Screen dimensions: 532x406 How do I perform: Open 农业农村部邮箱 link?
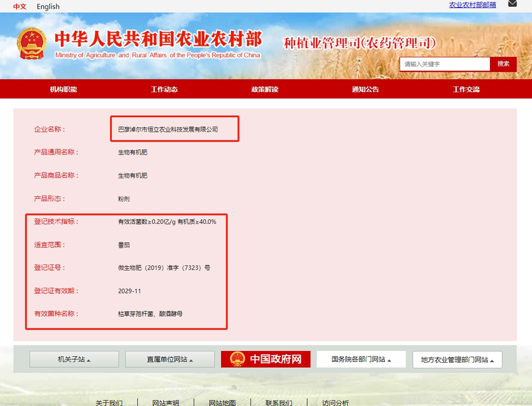pos(472,5)
